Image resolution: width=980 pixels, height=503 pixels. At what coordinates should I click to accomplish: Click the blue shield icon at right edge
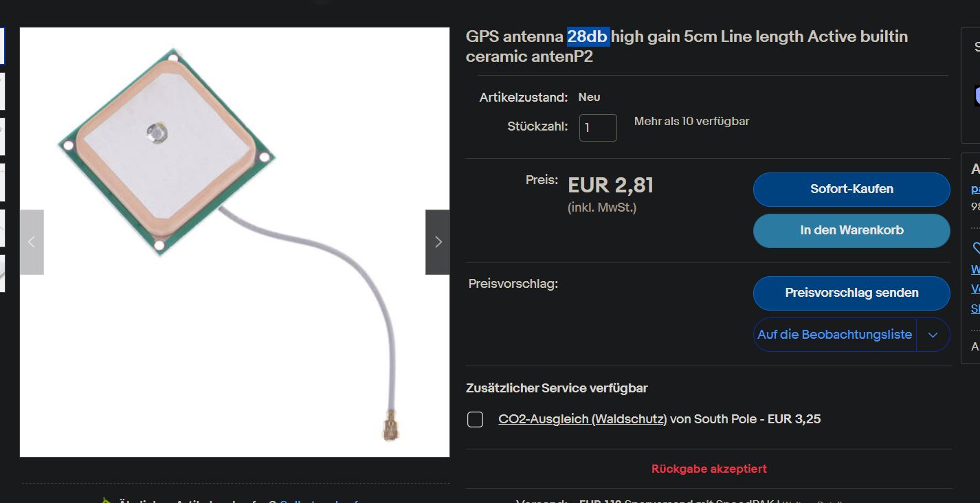pos(977,96)
